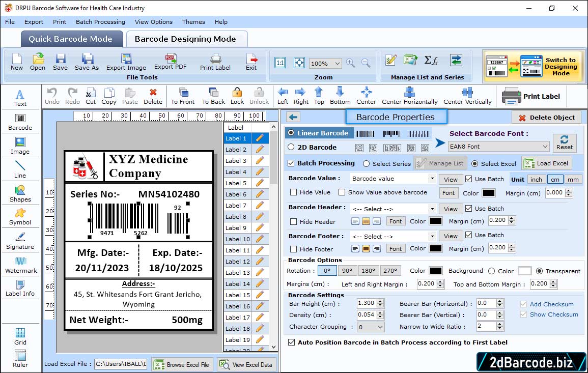Open the Batch Processing menu
The height and width of the screenshot is (373, 588).
pos(100,22)
